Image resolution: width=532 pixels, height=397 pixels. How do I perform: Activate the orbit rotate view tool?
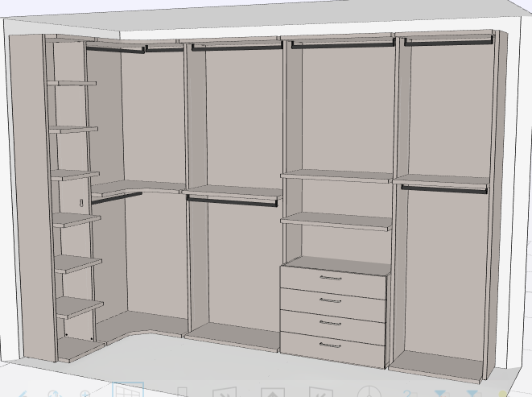pyautogui.click(x=54, y=394)
